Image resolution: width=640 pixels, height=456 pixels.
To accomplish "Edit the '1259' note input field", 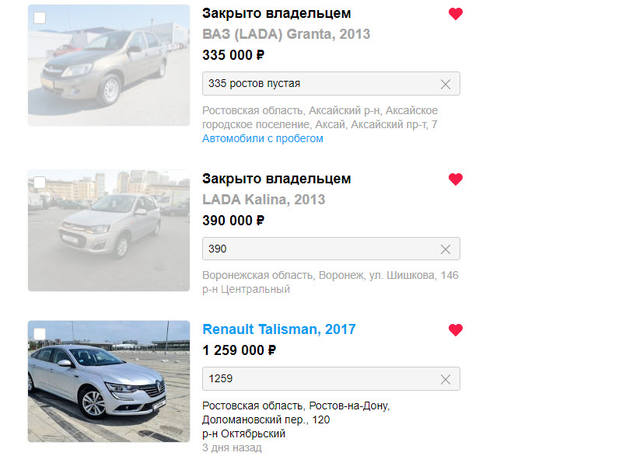I will pos(320,378).
